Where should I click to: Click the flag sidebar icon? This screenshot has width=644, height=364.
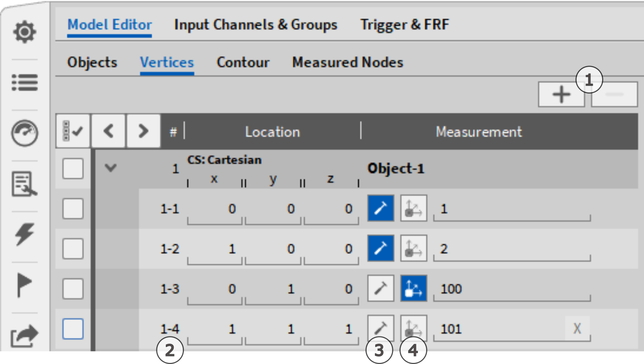pos(24,285)
